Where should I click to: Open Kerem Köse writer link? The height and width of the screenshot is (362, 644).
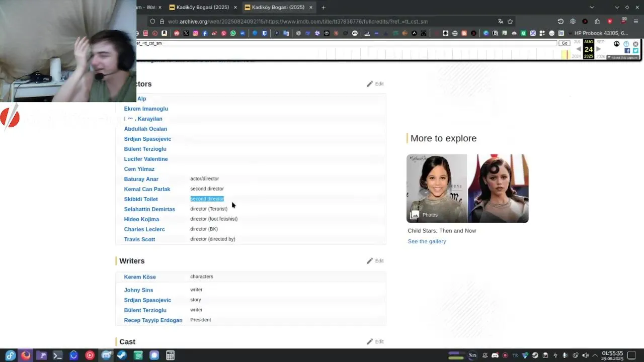[140, 277]
